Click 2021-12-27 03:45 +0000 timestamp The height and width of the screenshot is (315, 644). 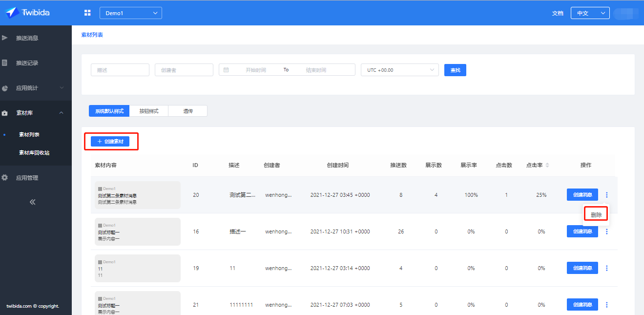tap(340, 195)
